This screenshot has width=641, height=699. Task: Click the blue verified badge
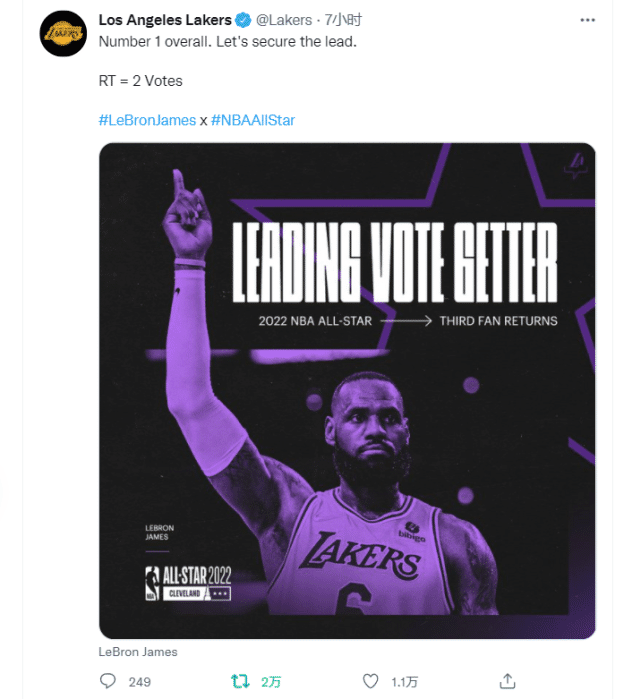[x=242, y=20]
